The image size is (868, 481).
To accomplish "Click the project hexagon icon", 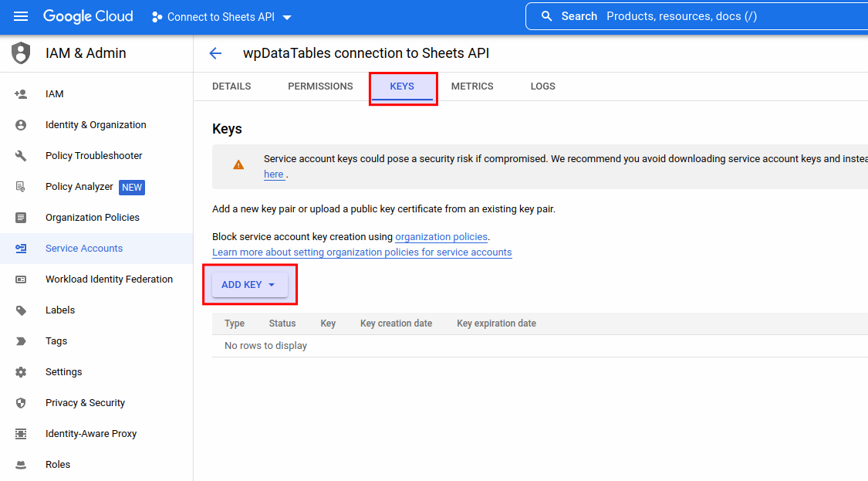I will [157, 17].
